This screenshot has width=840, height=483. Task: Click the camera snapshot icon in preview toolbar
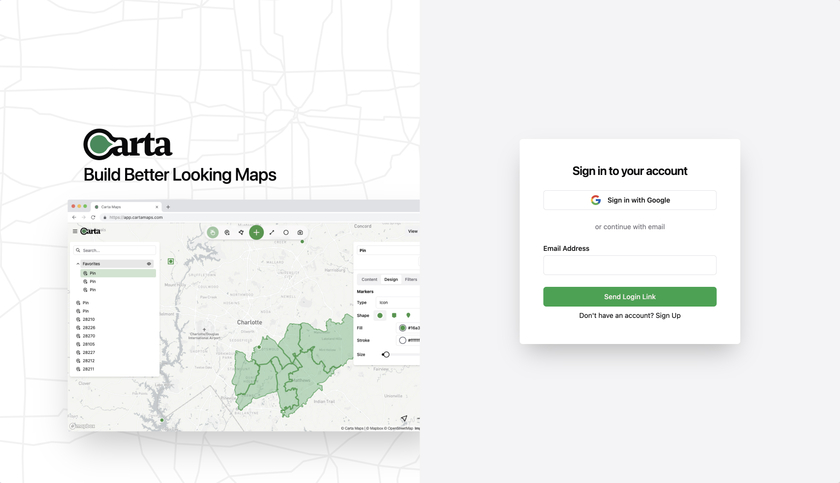pyautogui.click(x=300, y=232)
